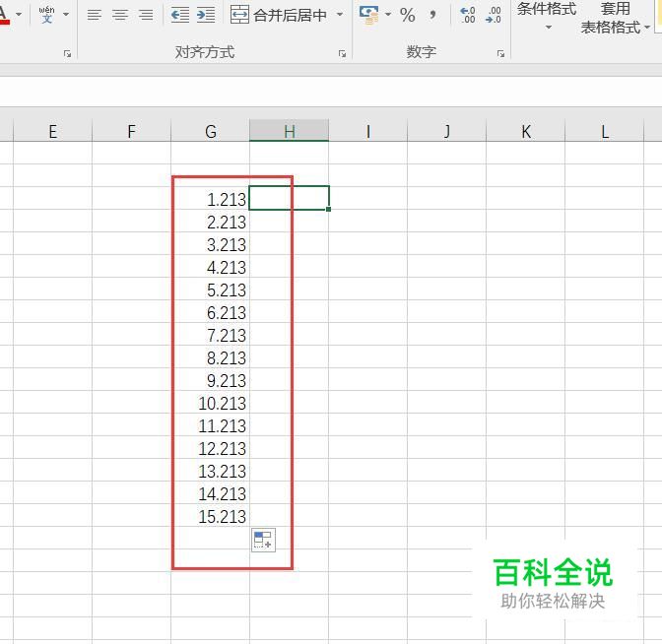The width and height of the screenshot is (662, 644).
Task: Open phonetic guide dropdown arrow
Action: (66, 15)
